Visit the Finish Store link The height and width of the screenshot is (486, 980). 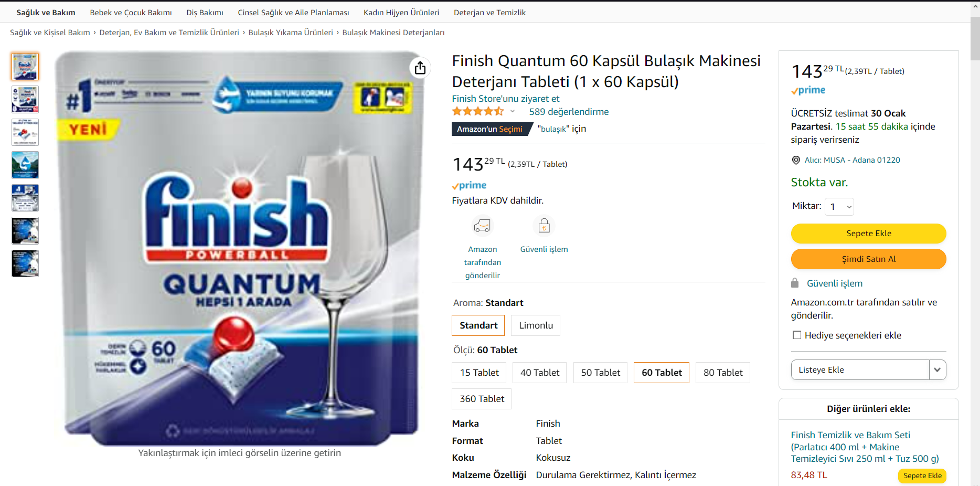point(506,99)
